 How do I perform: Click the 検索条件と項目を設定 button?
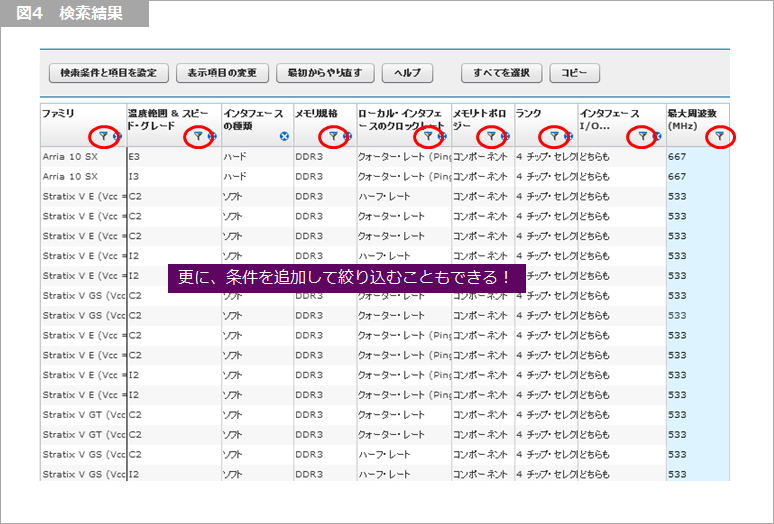109,73
